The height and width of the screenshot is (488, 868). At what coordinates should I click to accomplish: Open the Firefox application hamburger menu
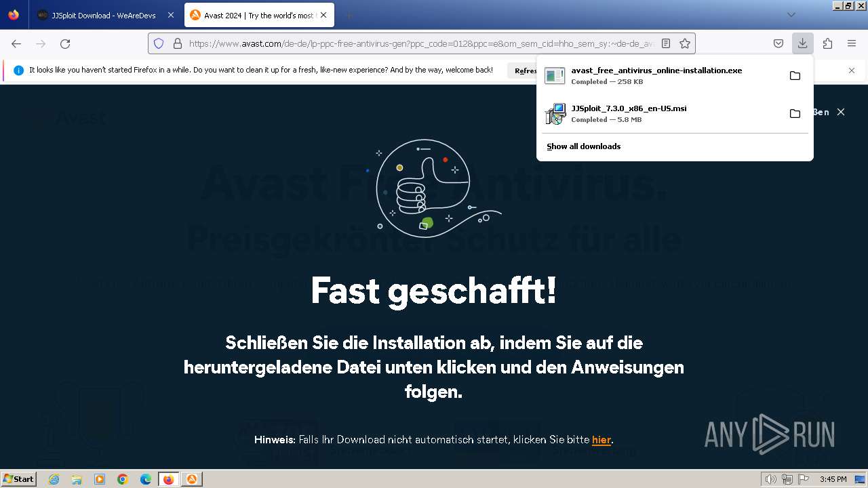[852, 43]
